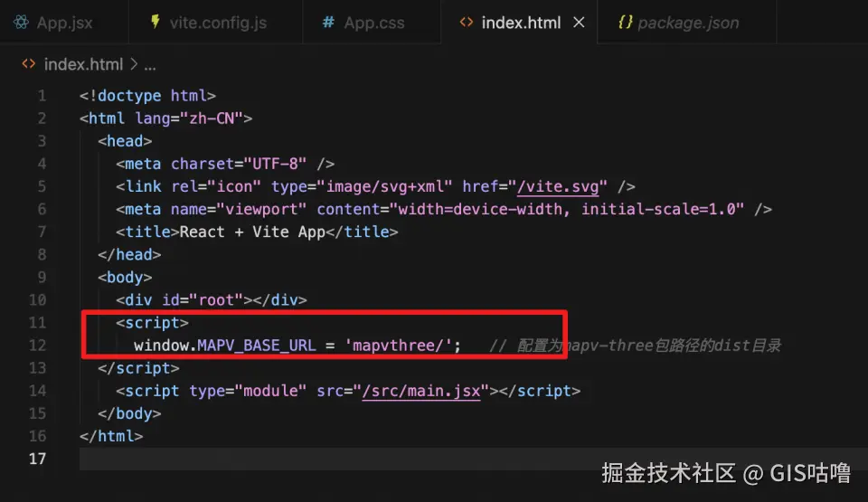Open the /src/main.jsx link on line 14
The width and height of the screenshot is (868, 502).
(421, 391)
